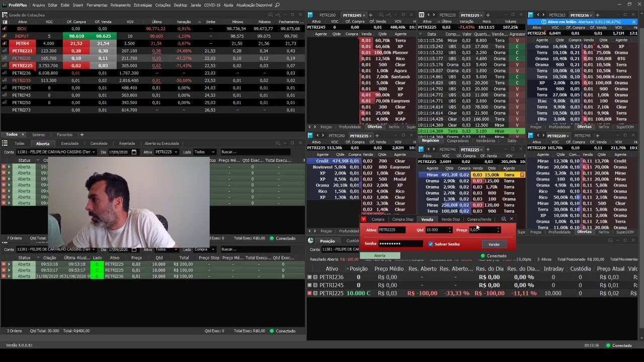The image size is (644, 362).
Task: Click scroll-left arrow beside Preços tab
Action: pos(310,127)
